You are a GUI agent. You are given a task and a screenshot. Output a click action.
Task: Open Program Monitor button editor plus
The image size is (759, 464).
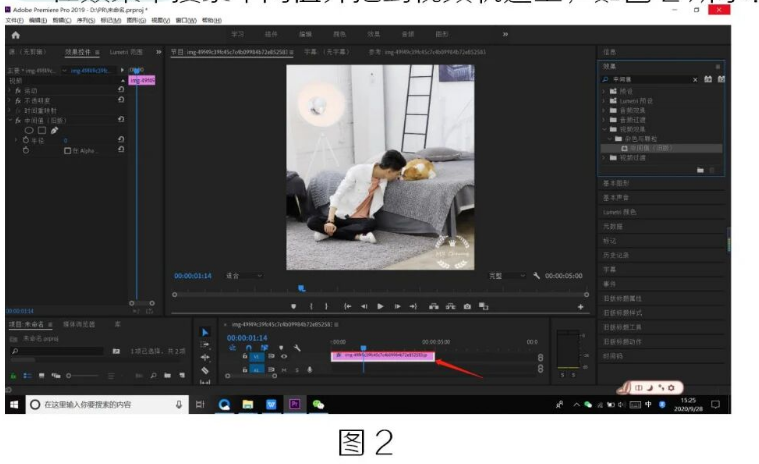580,307
